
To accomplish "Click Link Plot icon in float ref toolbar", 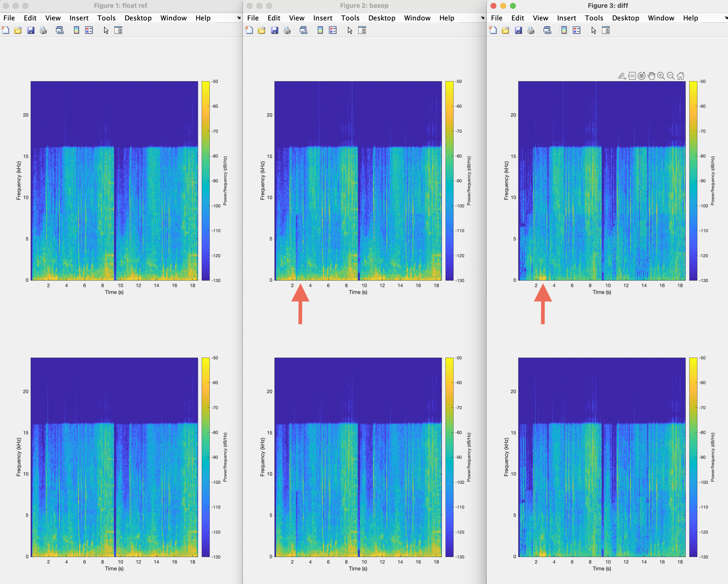I will [x=60, y=30].
